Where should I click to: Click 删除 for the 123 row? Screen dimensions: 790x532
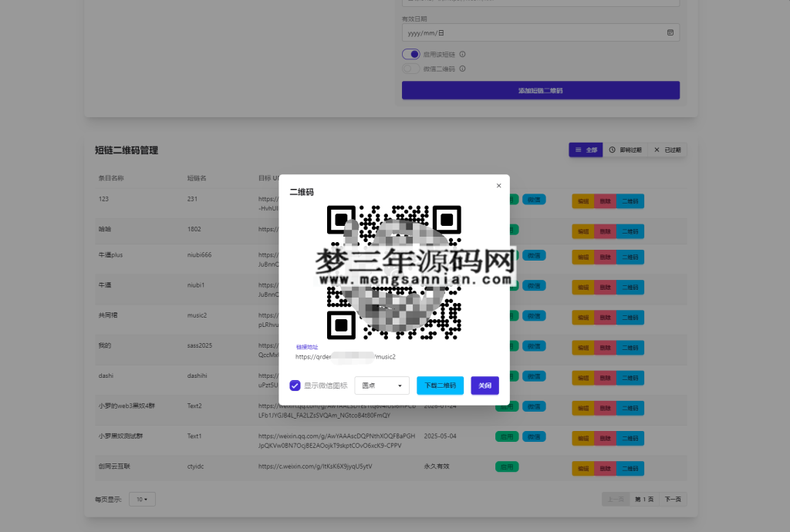(605, 201)
